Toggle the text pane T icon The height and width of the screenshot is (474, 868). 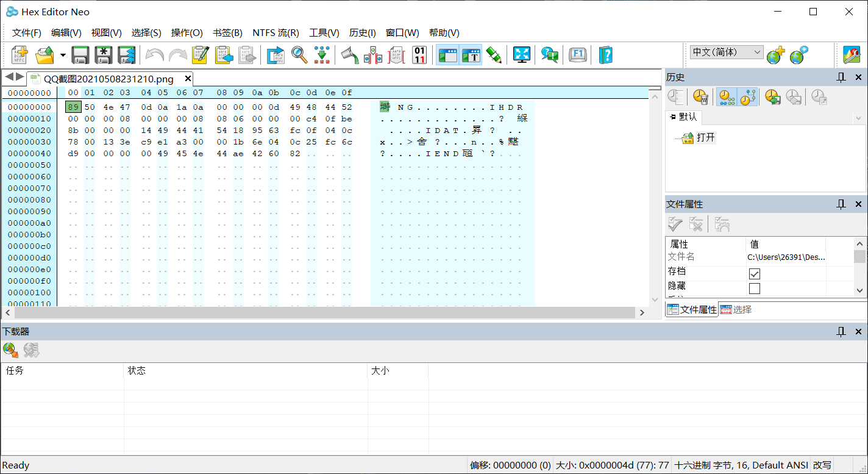coord(471,55)
